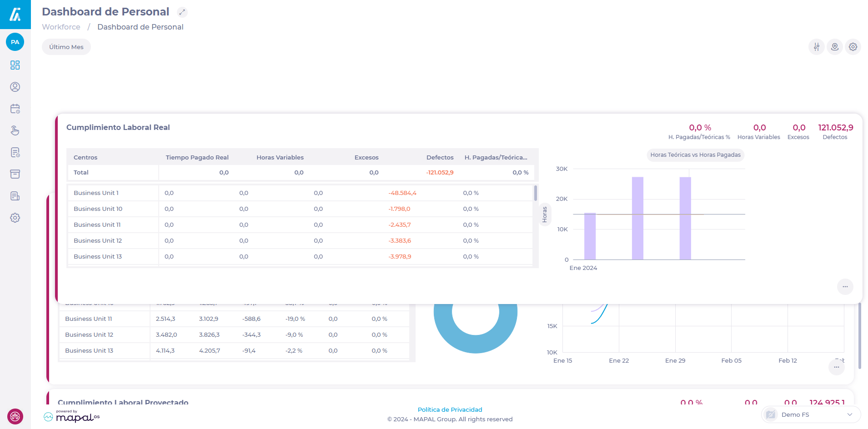868x429 pixels.
Task: Open the employee profile sidebar icon
Action: click(x=15, y=87)
